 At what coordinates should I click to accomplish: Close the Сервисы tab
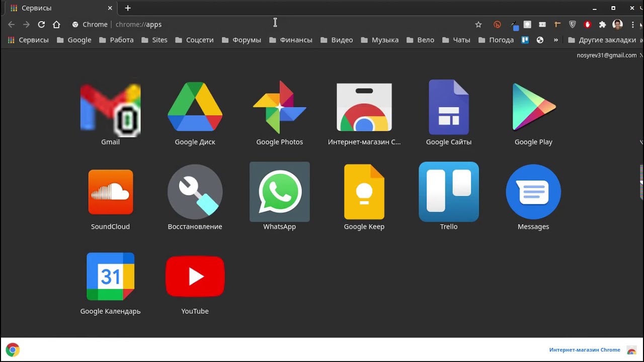coord(110,8)
